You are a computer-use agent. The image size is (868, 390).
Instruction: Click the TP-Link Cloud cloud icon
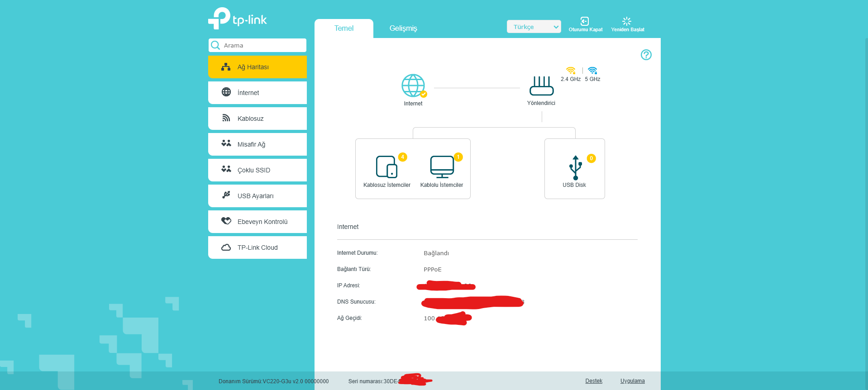click(x=226, y=247)
